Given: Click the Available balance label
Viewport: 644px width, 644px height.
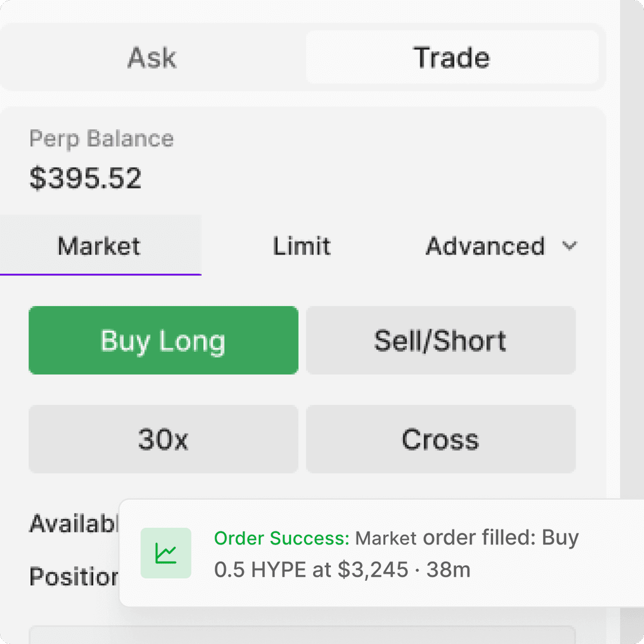Looking at the screenshot, I should point(66,524).
